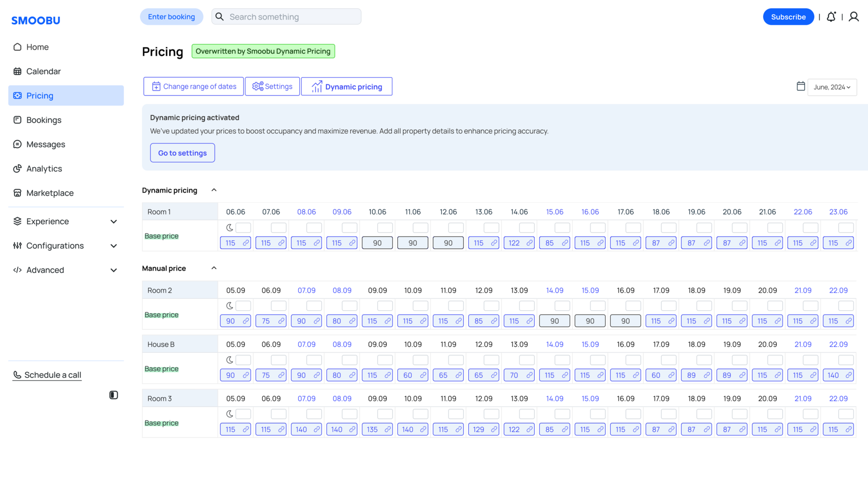Click the calendar icon beside June, 2024
Image resolution: width=868 pixels, height=504 pixels.
[801, 86]
